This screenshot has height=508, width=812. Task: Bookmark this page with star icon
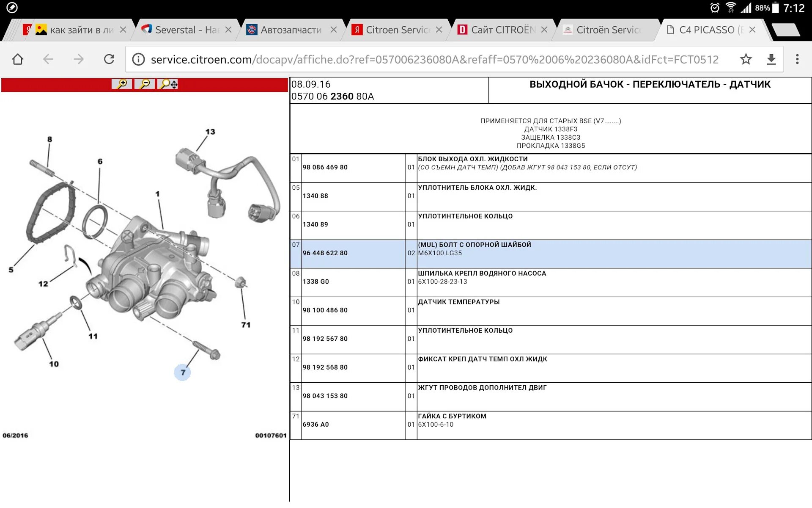tap(746, 59)
